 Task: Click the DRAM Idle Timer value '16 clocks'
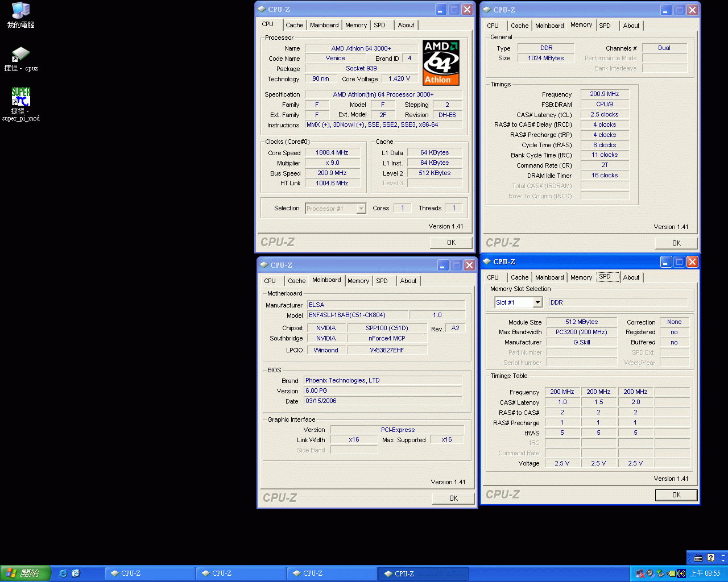(605, 175)
